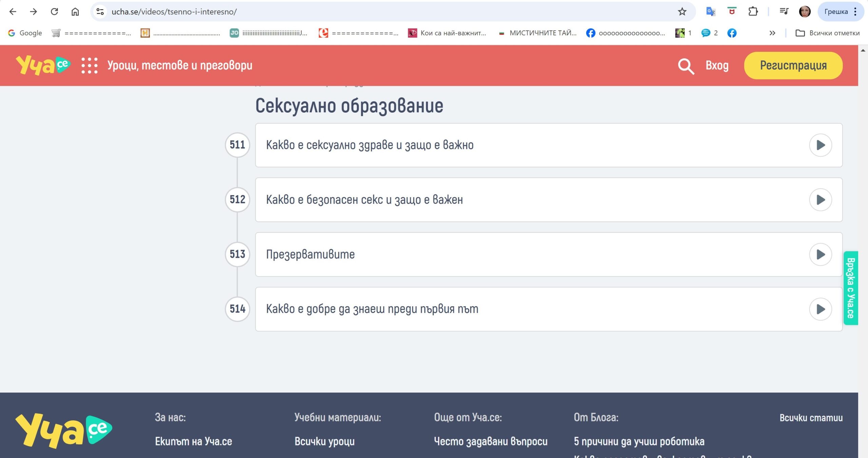
Task: Click footer link Екипът на Уча.се
Action: 194,441
